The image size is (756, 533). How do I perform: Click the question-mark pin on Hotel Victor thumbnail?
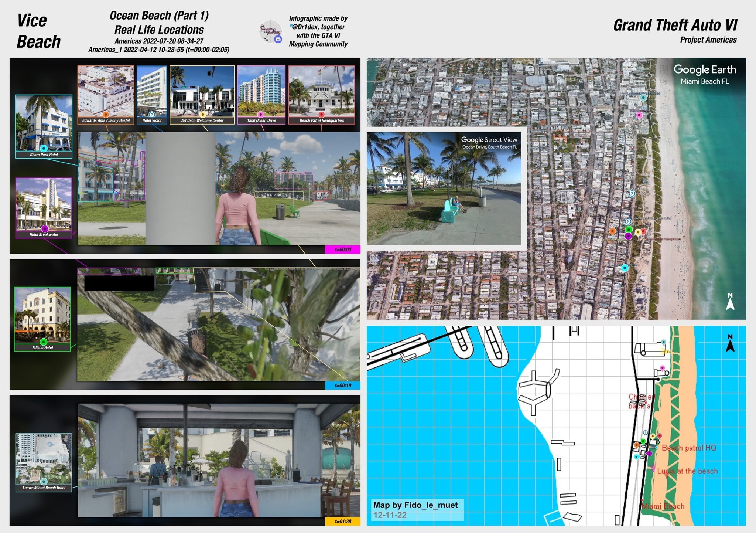152,114
